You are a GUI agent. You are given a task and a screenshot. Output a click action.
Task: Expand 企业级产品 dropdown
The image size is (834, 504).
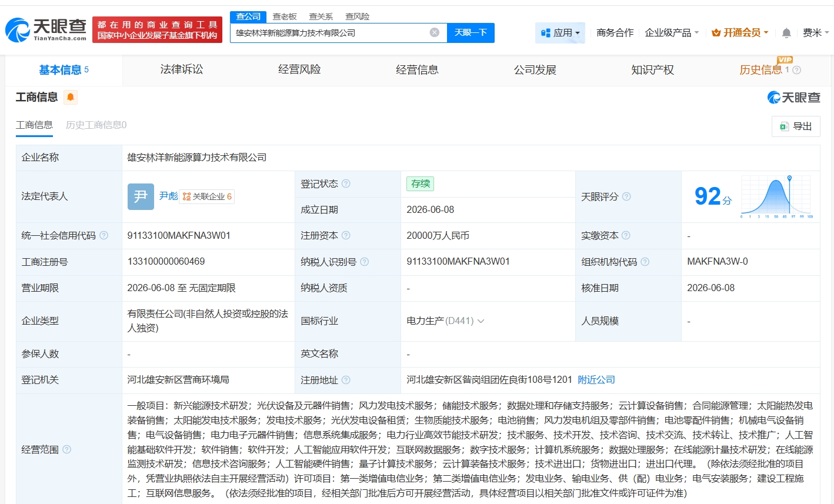pos(672,33)
